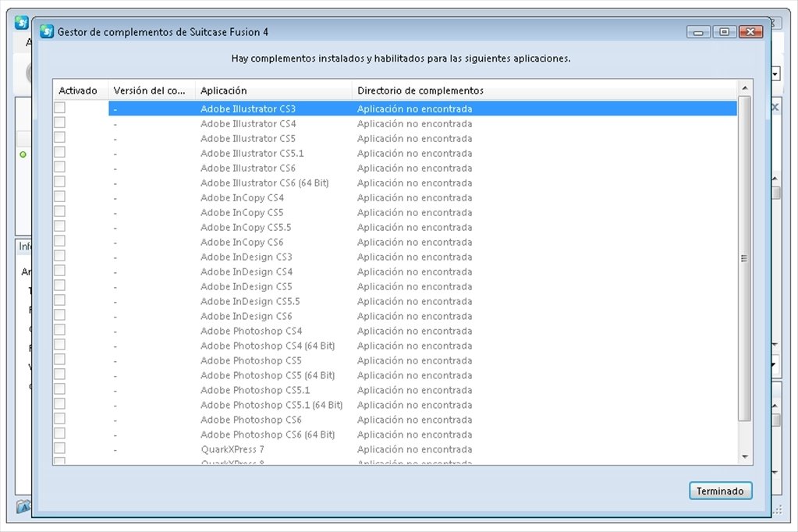Select the Adobe InDesign CS5.5 row
This screenshot has height=532, width=798.
tap(395, 301)
